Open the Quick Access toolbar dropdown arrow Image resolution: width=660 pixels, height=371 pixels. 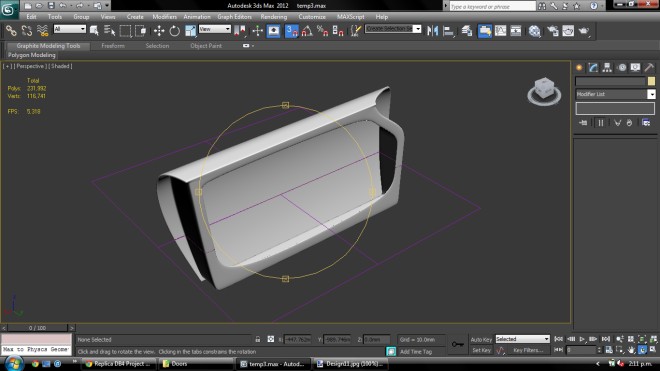tap(107, 5)
